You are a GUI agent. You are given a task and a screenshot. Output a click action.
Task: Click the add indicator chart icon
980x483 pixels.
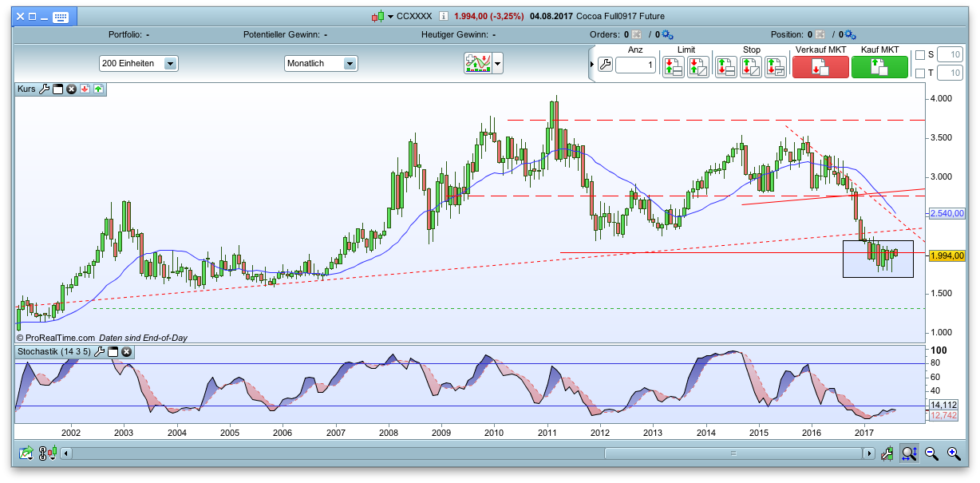point(477,63)
